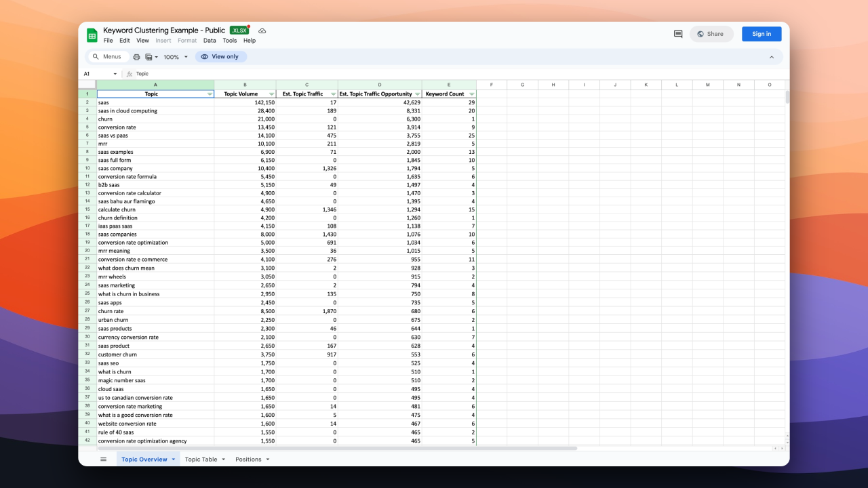Viewport: 868px width, 488px height.
Task: Open the greyed Insert menu
Action: pos(163,41)
